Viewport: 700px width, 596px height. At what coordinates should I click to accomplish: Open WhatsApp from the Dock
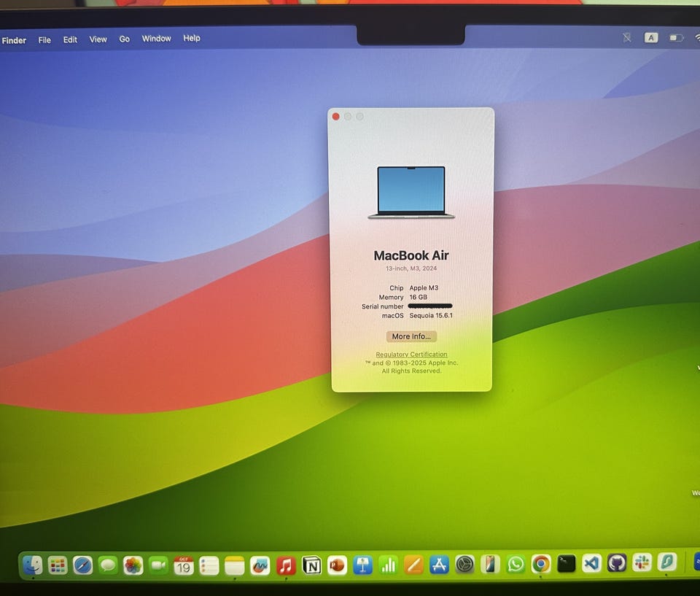[516, 565]
